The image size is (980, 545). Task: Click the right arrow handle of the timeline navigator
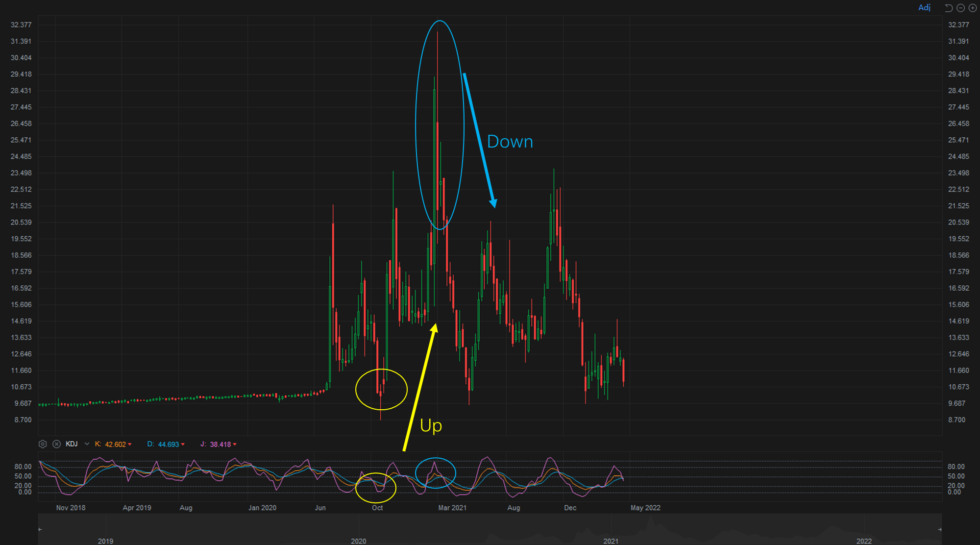(940, 529)
